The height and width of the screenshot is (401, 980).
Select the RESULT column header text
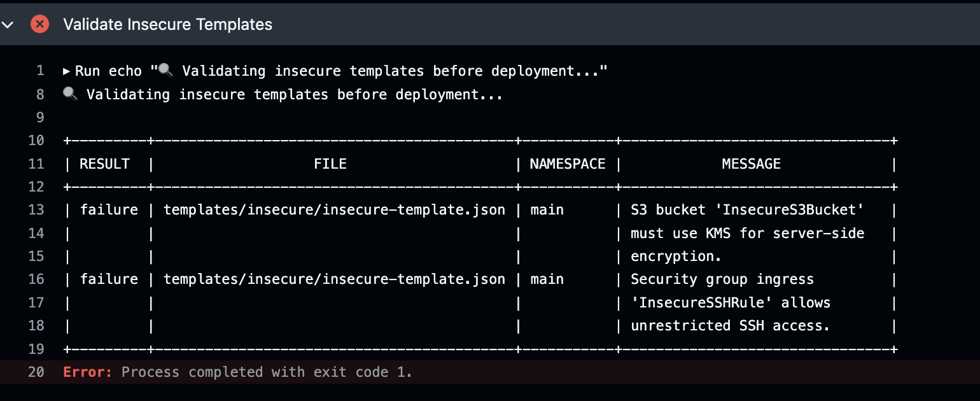(104, 164)
